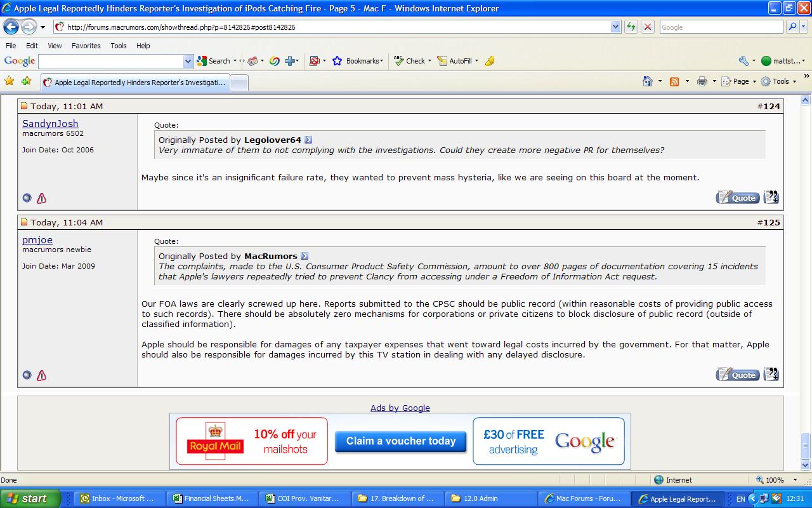This screenshot has width=812, height=508.
Task: Open SandynJosh's profile link
Action: click(50, 124)
